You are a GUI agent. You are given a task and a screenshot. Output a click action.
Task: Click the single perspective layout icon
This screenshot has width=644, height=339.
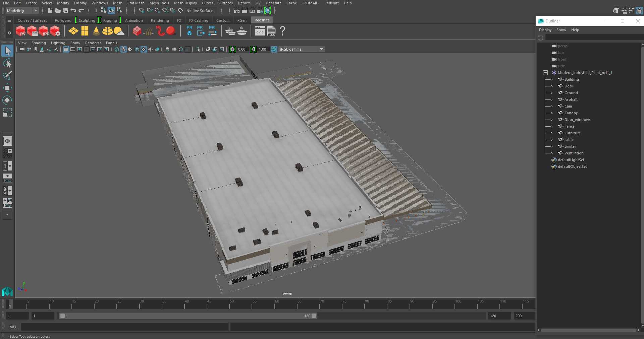click(x=7, y=141)
